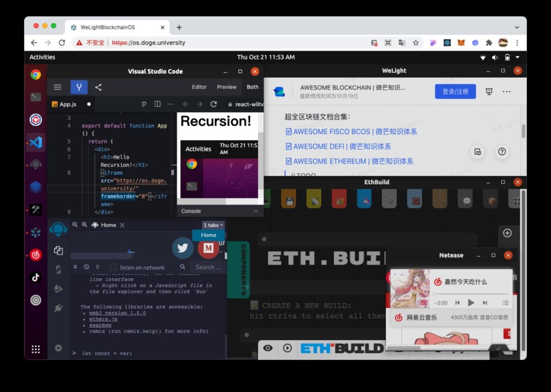Viewport: 551px width, 392px height.
Task: Select the red lock tab in EthBuild
Action: (339, 199)
